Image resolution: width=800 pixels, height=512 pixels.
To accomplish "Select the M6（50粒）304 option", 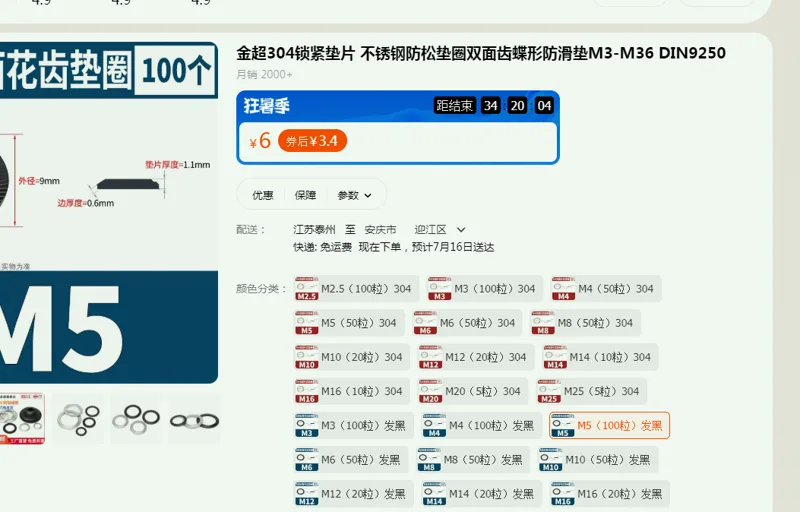I will pos(467,323).
